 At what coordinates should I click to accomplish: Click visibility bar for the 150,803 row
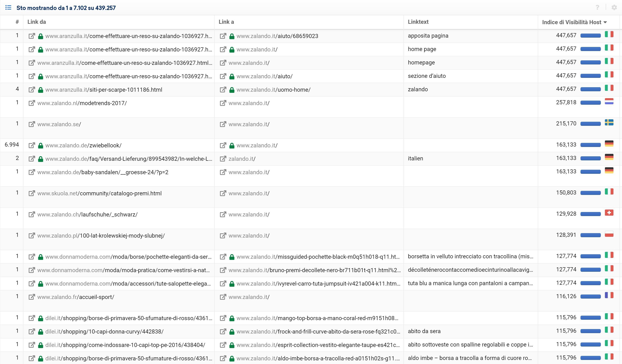click(x=590, y=193)
